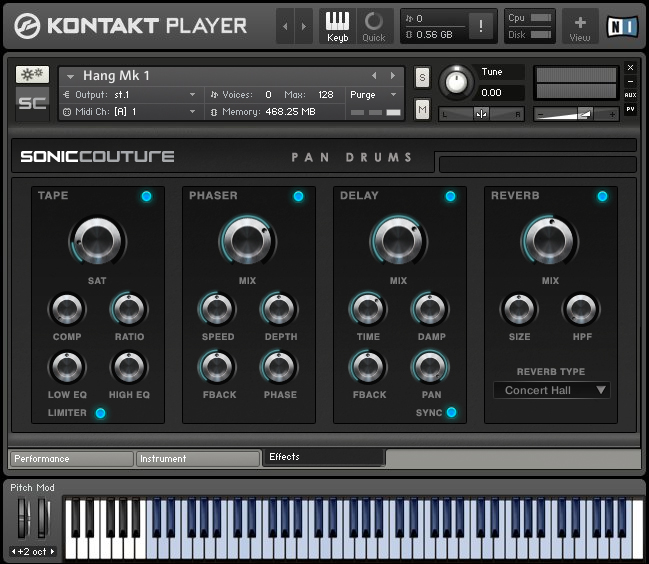Click the delay TIME knob
Image resolution: width=649 pixels, height=564 pixels.
(368, 309)
